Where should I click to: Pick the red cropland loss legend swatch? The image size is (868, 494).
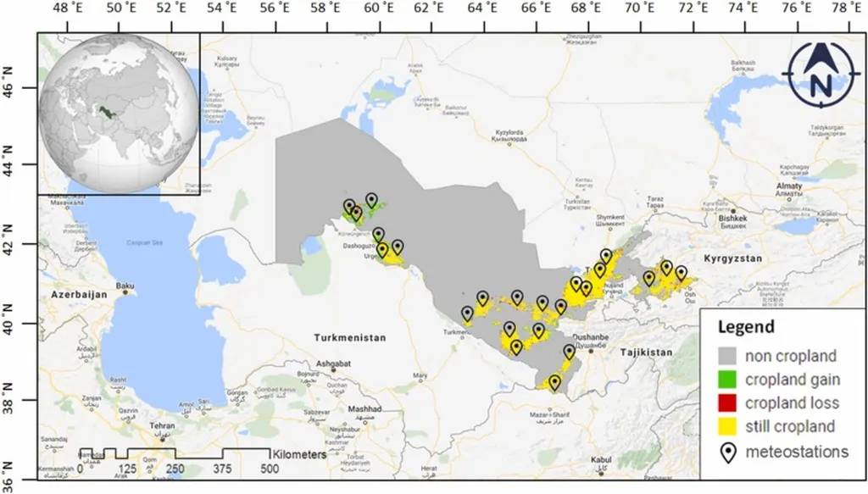click(726, 403)
